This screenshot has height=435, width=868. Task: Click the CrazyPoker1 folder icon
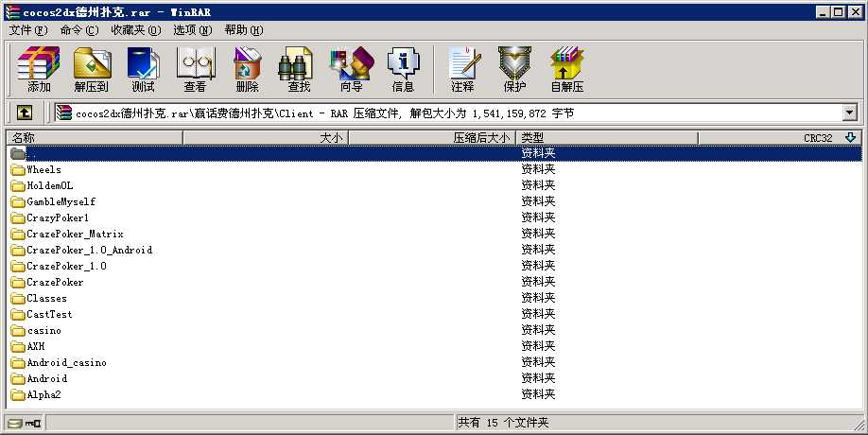18,218
